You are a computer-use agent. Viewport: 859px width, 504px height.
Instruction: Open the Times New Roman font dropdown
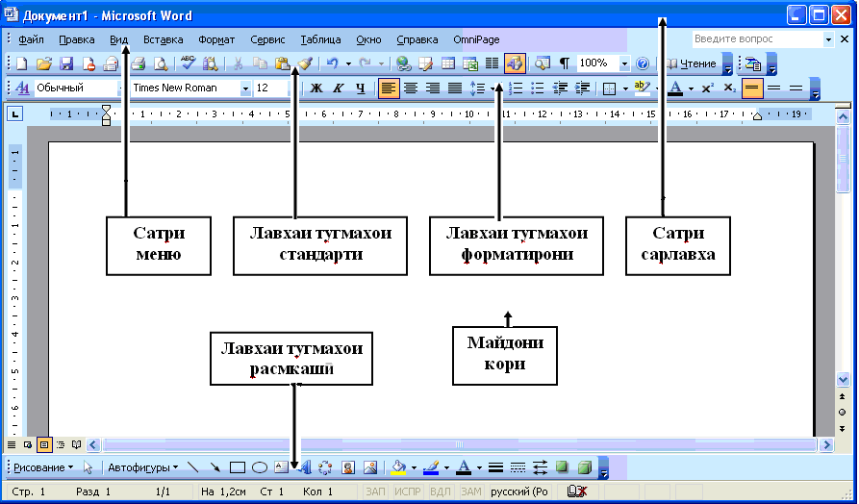click(246, 88)
